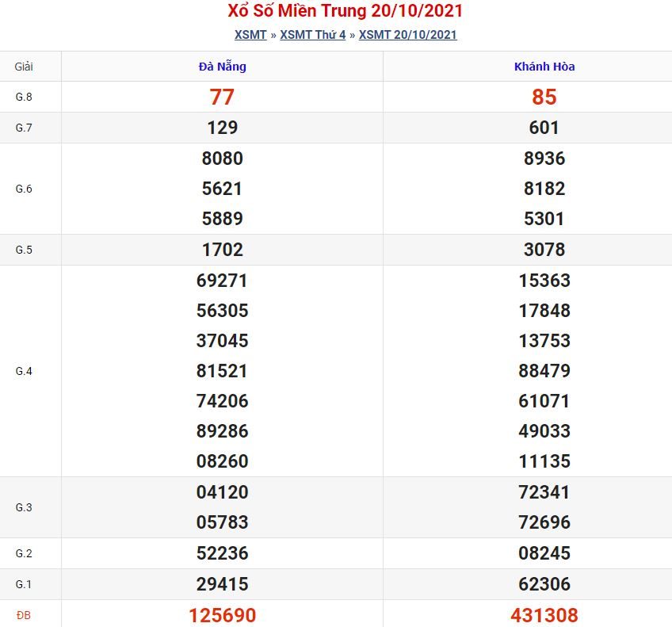Click the Khánh Hòa G.5 number 3078
The width and height of the screenshot is (672, 627).
pyautogui.click(x=544, y=250)
